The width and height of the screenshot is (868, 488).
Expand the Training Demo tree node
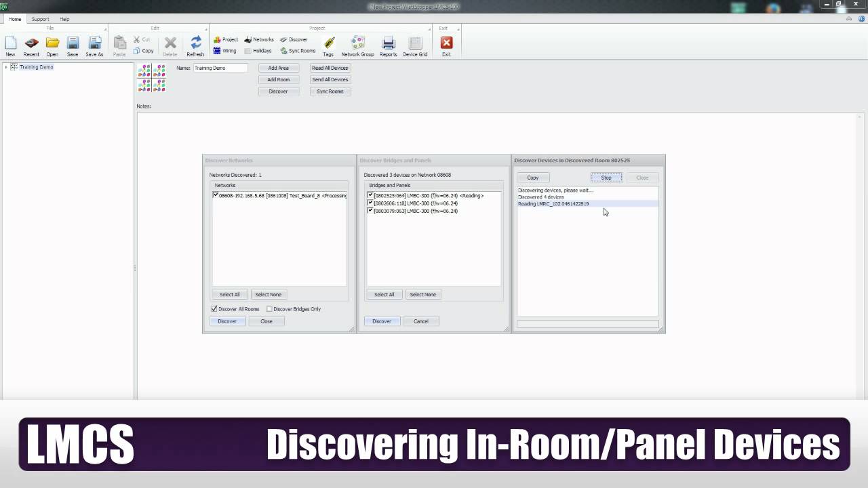(x=6, y=67)
